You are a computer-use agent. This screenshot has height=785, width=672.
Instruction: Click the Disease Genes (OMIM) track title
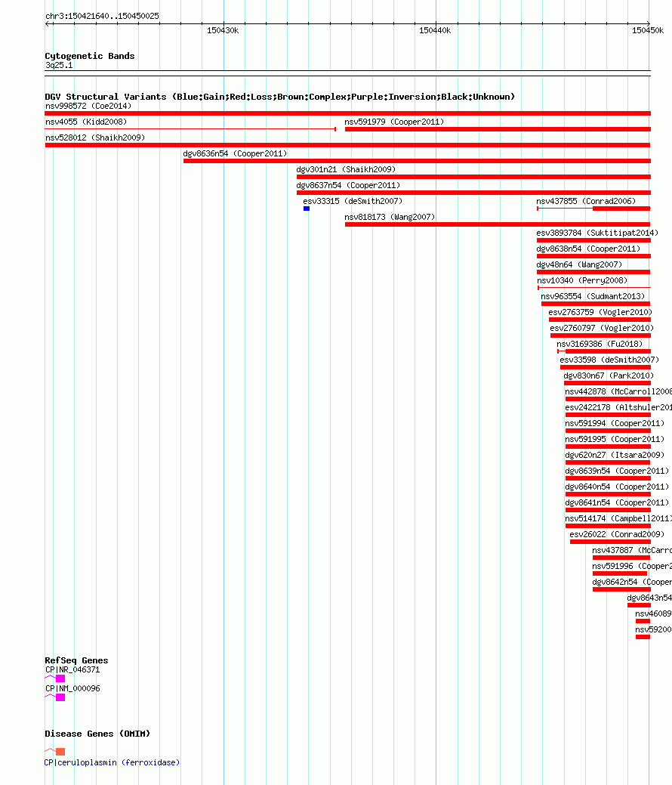(97, 734)
